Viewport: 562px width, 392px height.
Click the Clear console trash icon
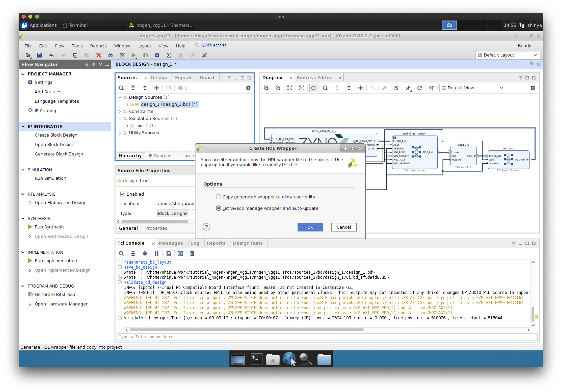192,253
